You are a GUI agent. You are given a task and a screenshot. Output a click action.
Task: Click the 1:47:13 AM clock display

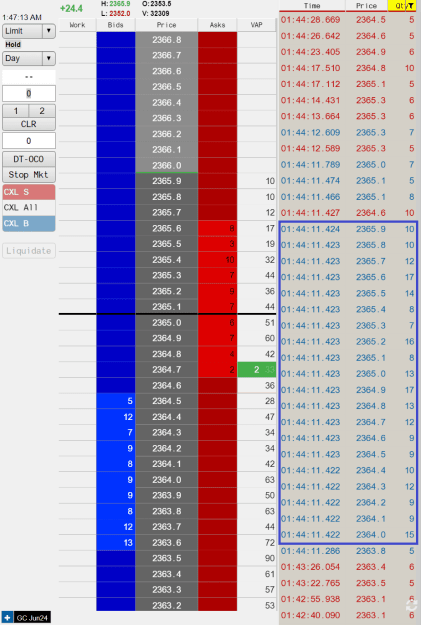22,17
